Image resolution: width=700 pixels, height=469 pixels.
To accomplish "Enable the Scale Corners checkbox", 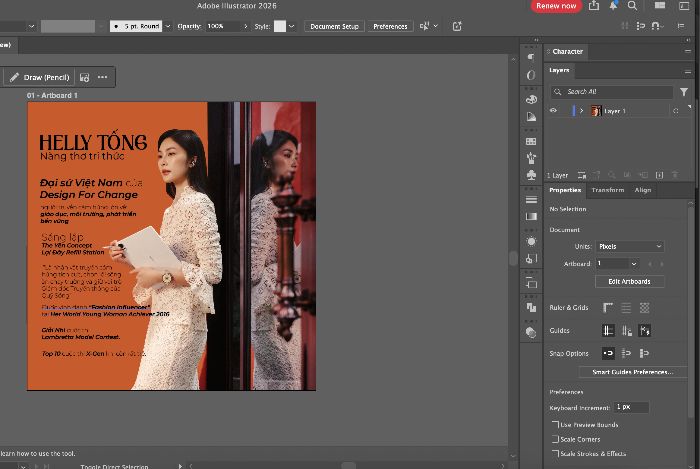I will pyautogui.click(x=555, y=439).
